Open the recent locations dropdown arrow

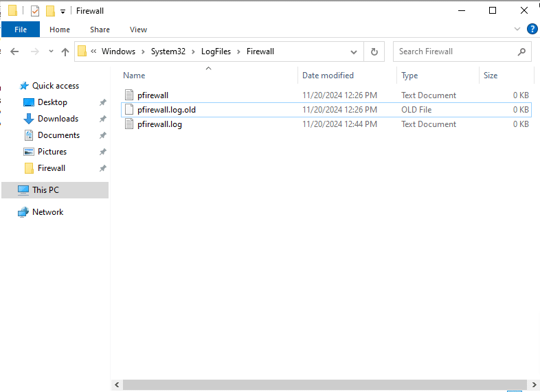tap(50, 51)
